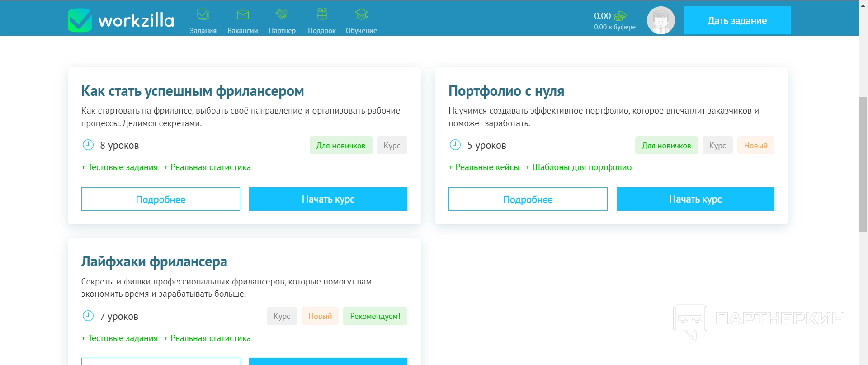The height and width of the screenshot is (365, 868).
Task: Click the 8 уроков label
Action: 119,145
